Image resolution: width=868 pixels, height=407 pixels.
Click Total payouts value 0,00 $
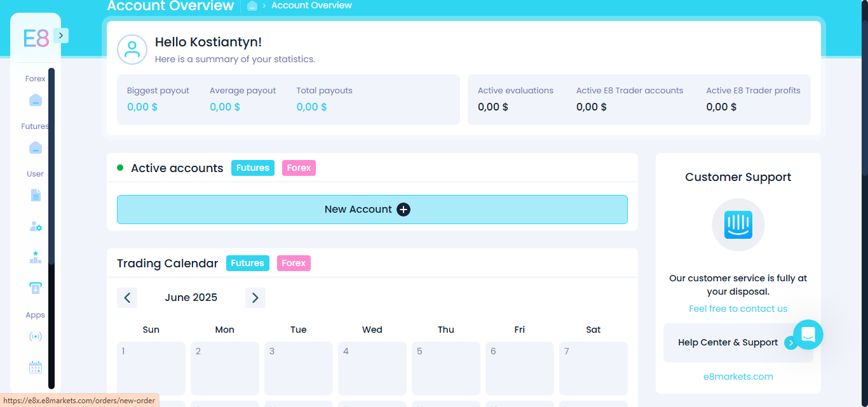click(311, 107)
